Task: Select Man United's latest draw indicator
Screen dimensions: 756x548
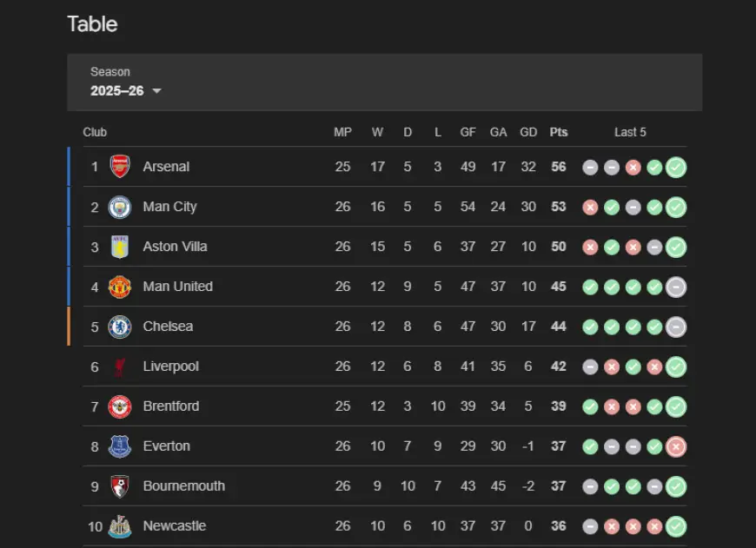Action: [676, 287]
